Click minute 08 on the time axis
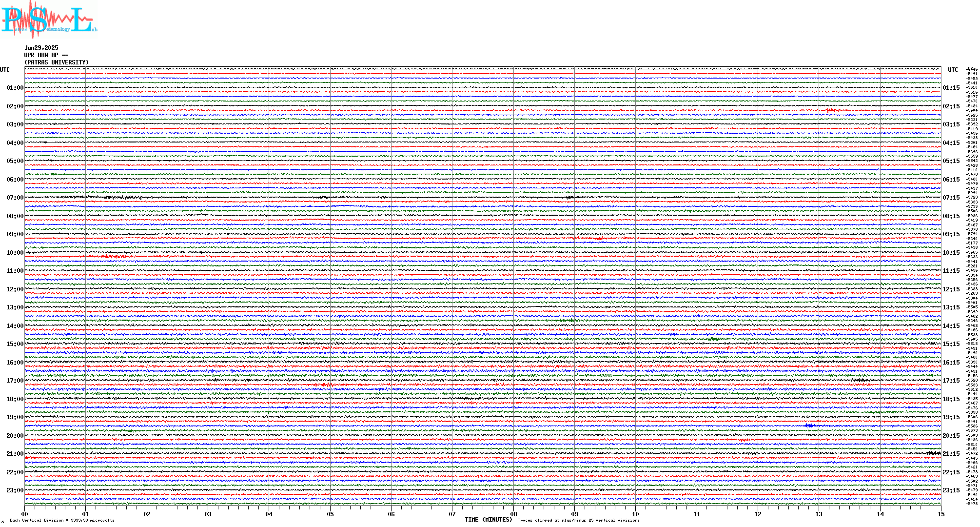This screenshot has height=527, width=980. click(x=514, y=514)
